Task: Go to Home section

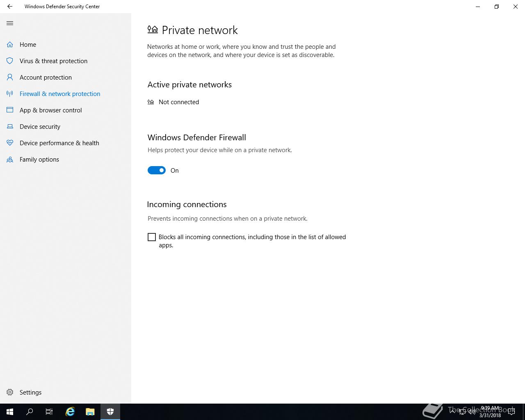Action: coord(66,44)
